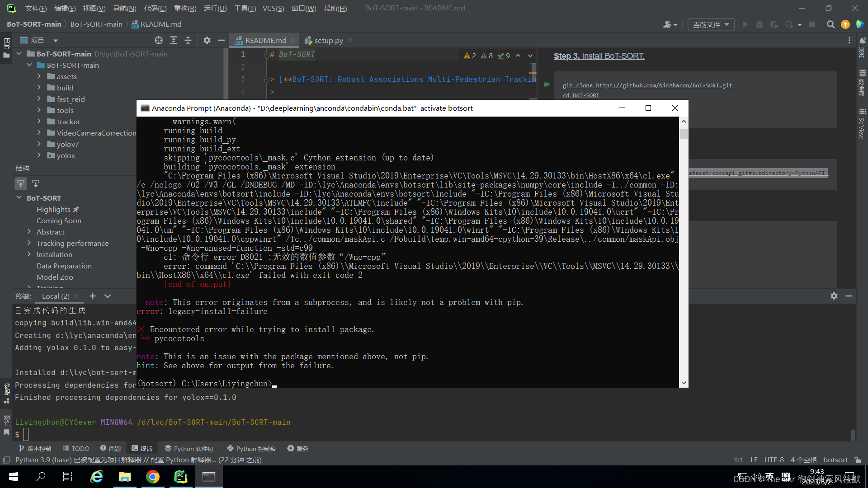868x488 pixels.
Task: Add a new terminal session tab
Action: coord(93,296)
